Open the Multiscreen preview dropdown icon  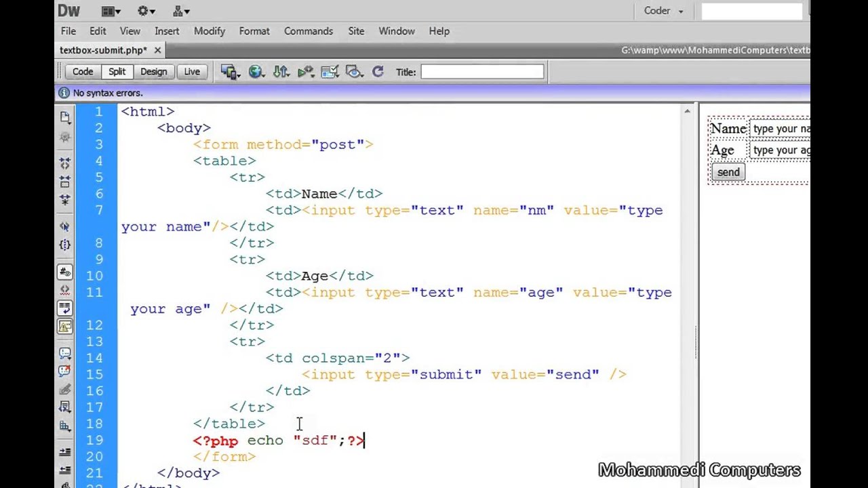[x=231, y=72]
